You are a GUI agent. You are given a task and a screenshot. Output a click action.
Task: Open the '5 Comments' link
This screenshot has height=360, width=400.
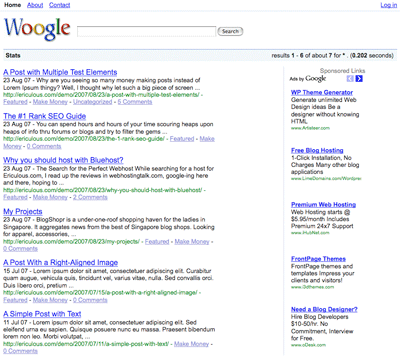point(135,102)
